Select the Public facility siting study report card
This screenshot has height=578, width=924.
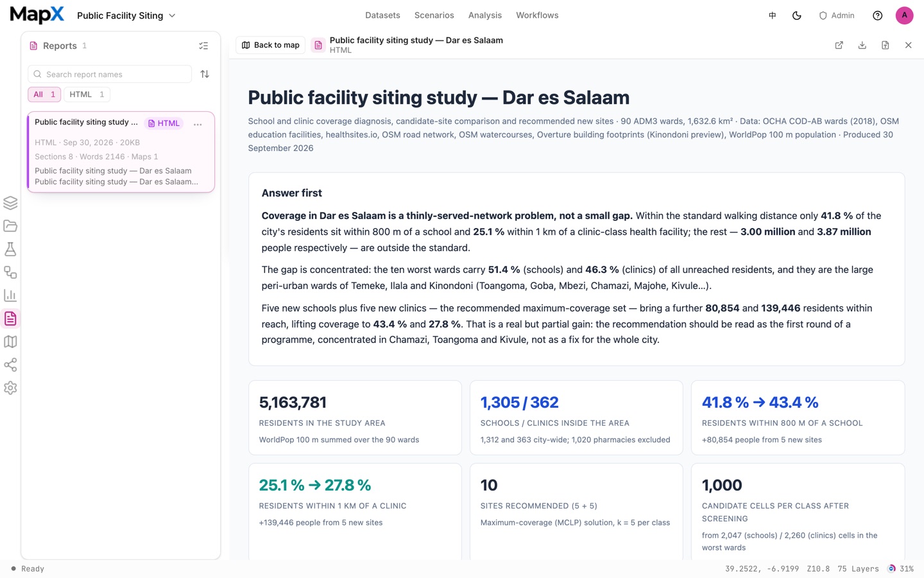tap(121, 152)
